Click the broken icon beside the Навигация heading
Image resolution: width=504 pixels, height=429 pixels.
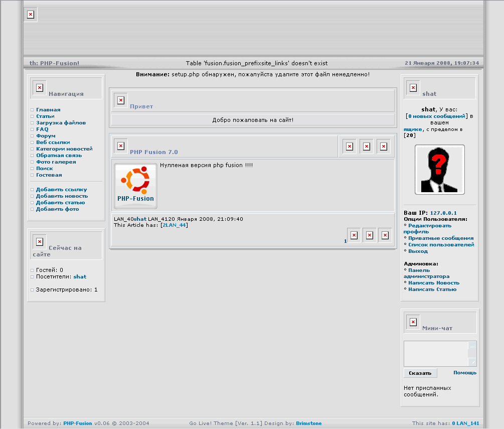tap(40, 87)
